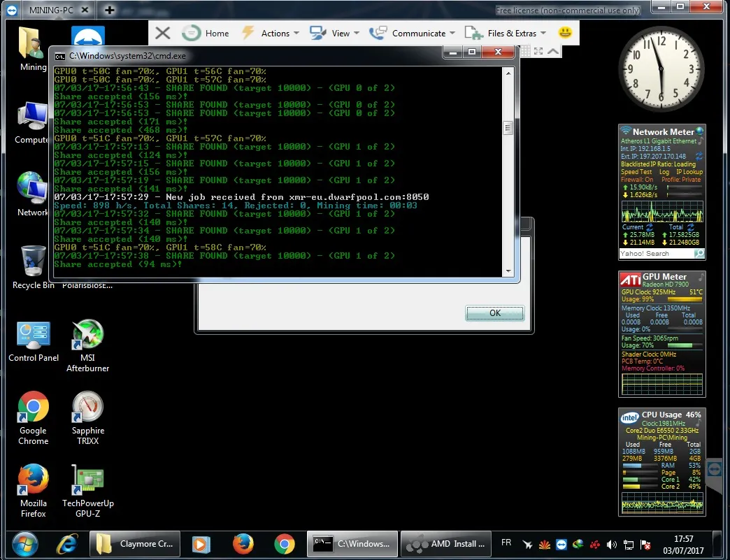
Task: Reset the Total traffic counter in Network Meter
Action: click(690, 227)
